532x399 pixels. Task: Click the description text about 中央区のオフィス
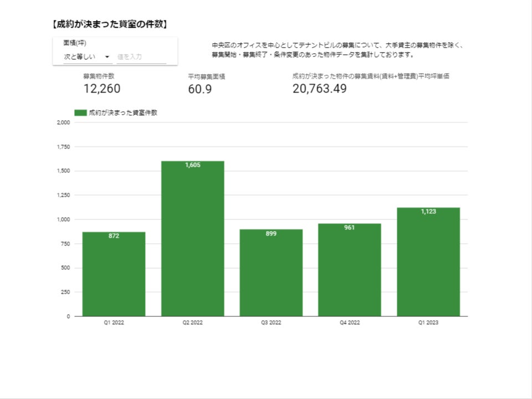pyautogui.click(x=338, y=50)
